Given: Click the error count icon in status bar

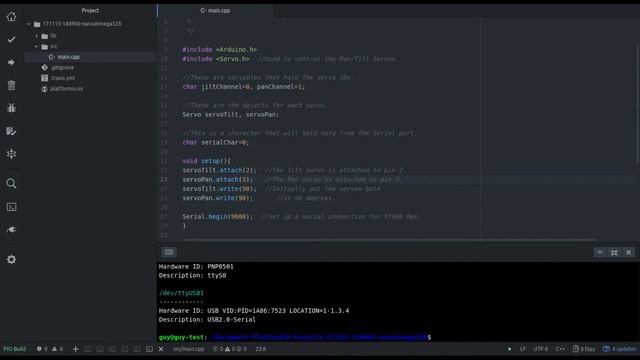Looking at the screenshot, I should tap(39, 349).
